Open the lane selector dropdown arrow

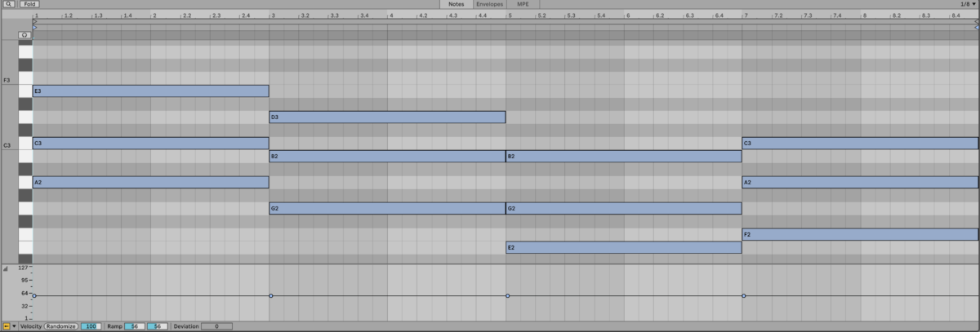(x=14, y=326)
